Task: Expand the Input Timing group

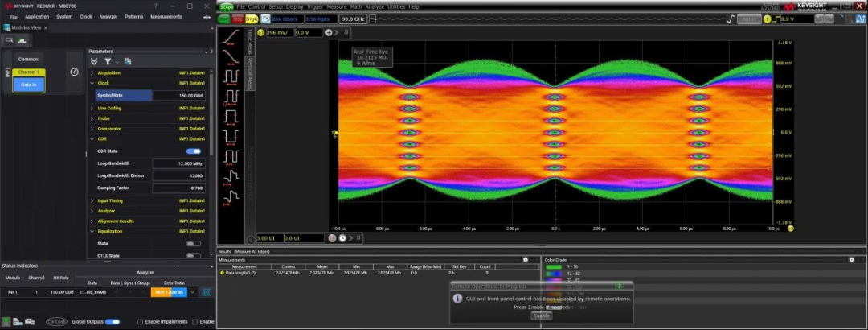Action: [92, 200]
